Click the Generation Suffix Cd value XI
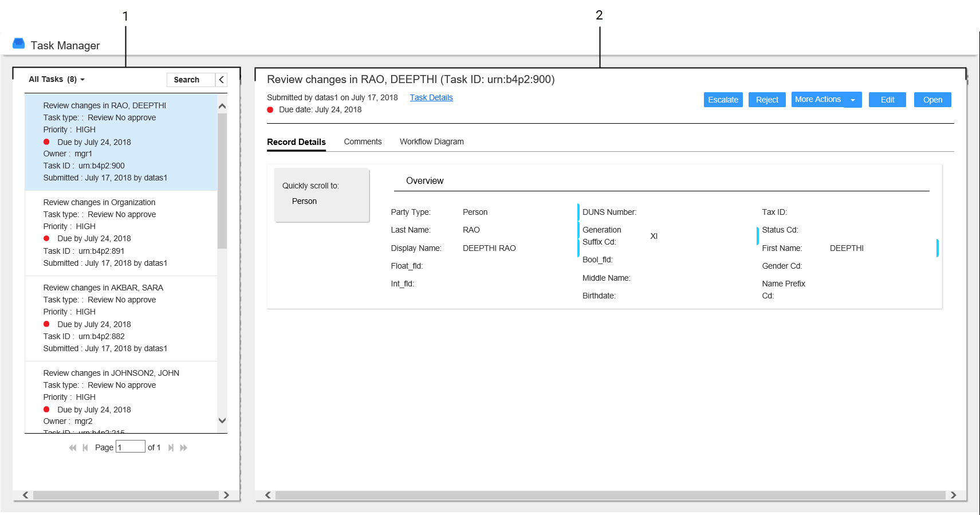Viewport: 980px width, 515px height. pyautogui.click(x=654, y=236)
